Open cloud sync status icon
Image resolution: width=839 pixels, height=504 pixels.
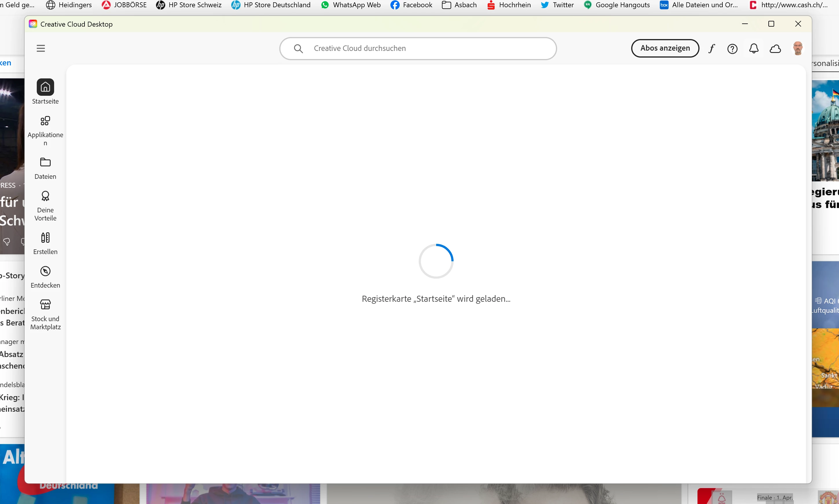pyautogui.click(x=775, y=49)
